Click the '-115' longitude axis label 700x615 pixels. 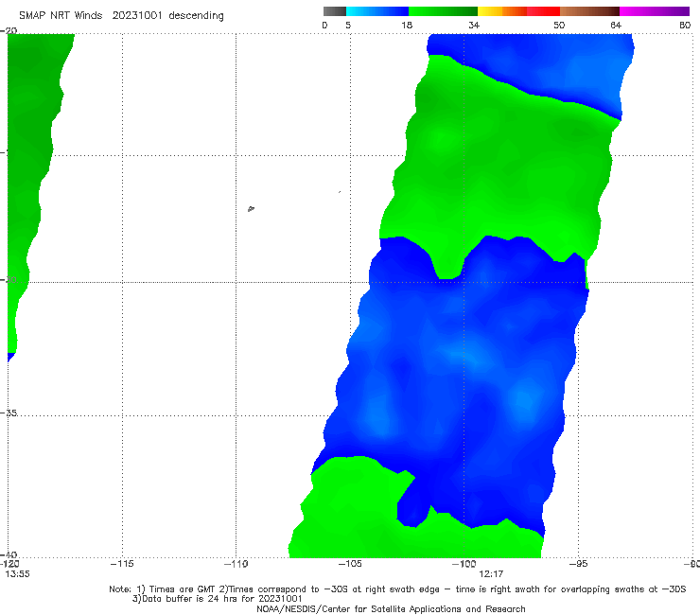(x=122, y=564)
